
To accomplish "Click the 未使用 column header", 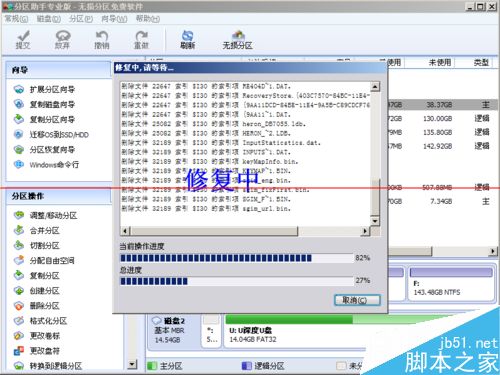I will pos(439,62).
